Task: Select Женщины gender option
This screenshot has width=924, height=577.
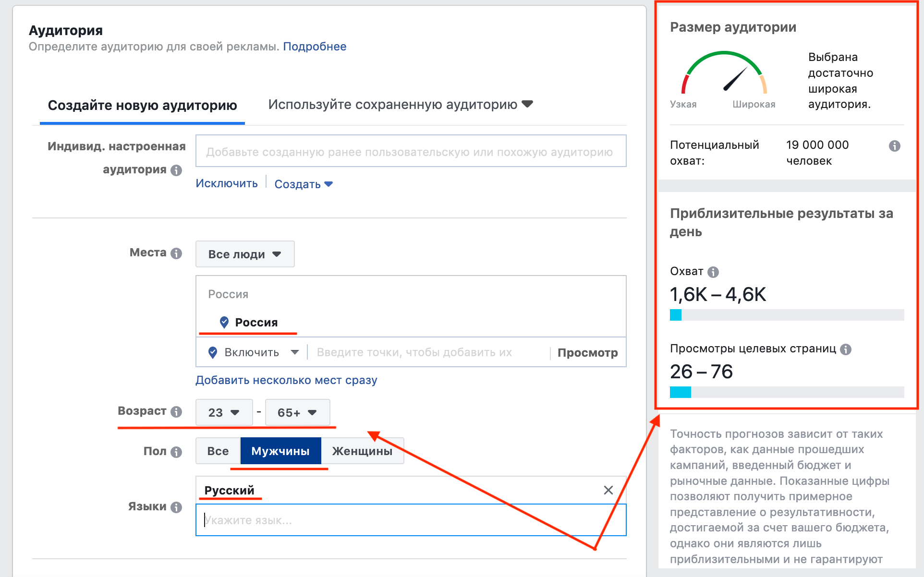Action: point(362,451)
